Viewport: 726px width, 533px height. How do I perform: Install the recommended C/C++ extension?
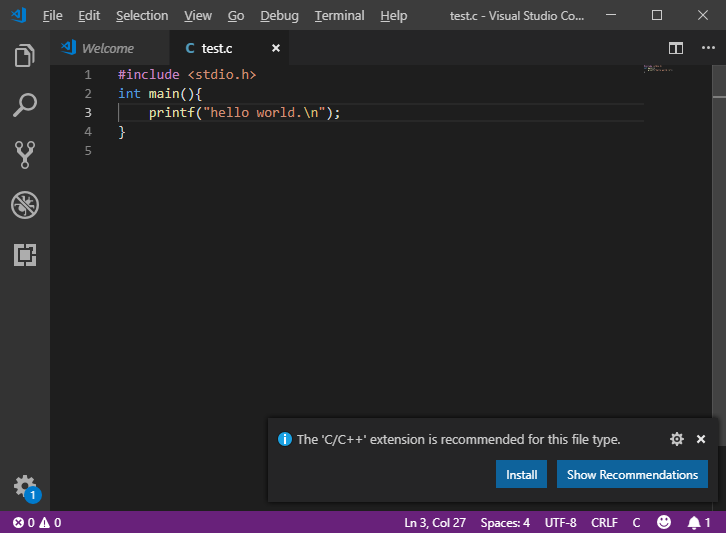(x=521, y=474)
